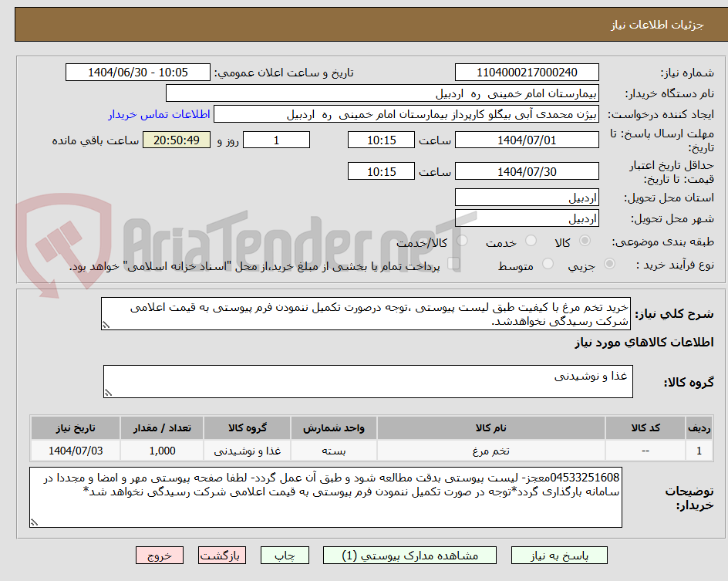This screenshot has width=728, height=581.
Task: Click the need number field 1104000217000240
Action: (x=527, y=72)
